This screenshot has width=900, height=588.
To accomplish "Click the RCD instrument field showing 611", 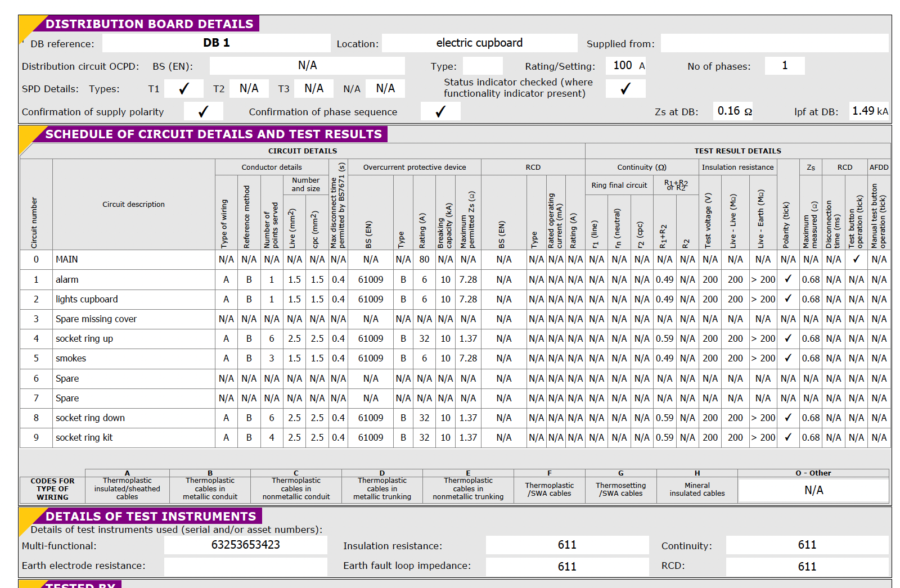I will (807, 566).
